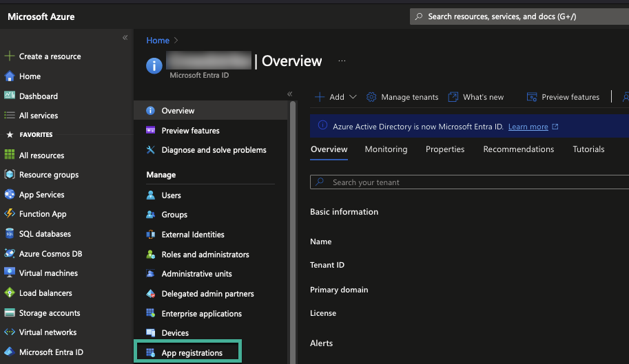The image size is (629, 364).
Task: Click the Enterprise applications icon
Action: [151, 314]
